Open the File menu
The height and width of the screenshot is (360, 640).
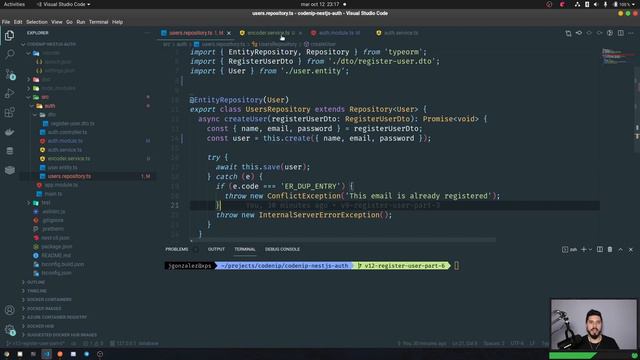(x=6, y=22)
